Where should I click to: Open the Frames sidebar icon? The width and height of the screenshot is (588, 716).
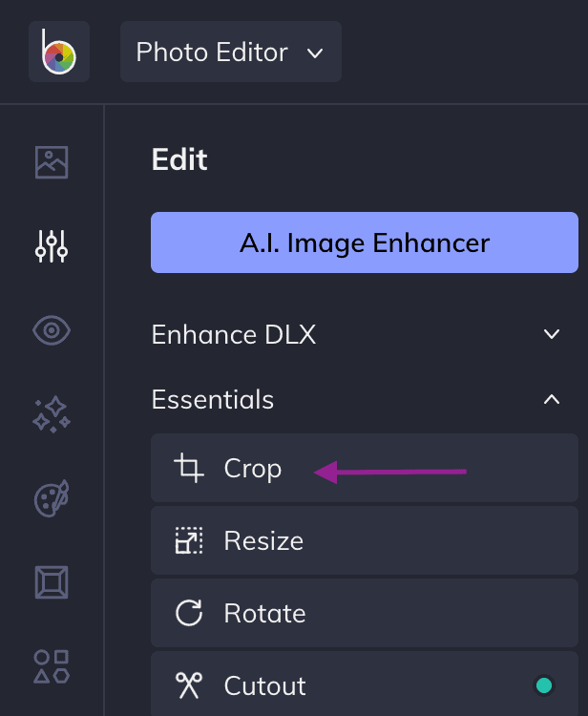(52, 582)
